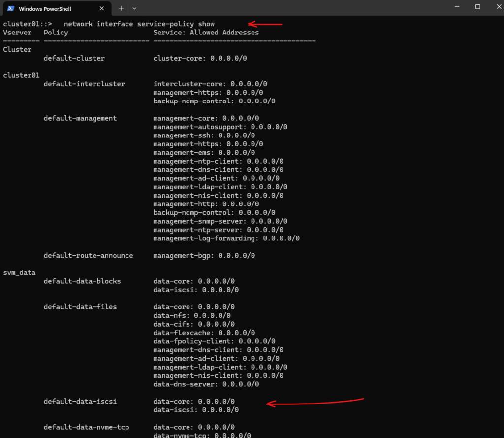The image size is (504, 438).
Task: Click the default-intercluster policy entry
Action: coord(84,84)
